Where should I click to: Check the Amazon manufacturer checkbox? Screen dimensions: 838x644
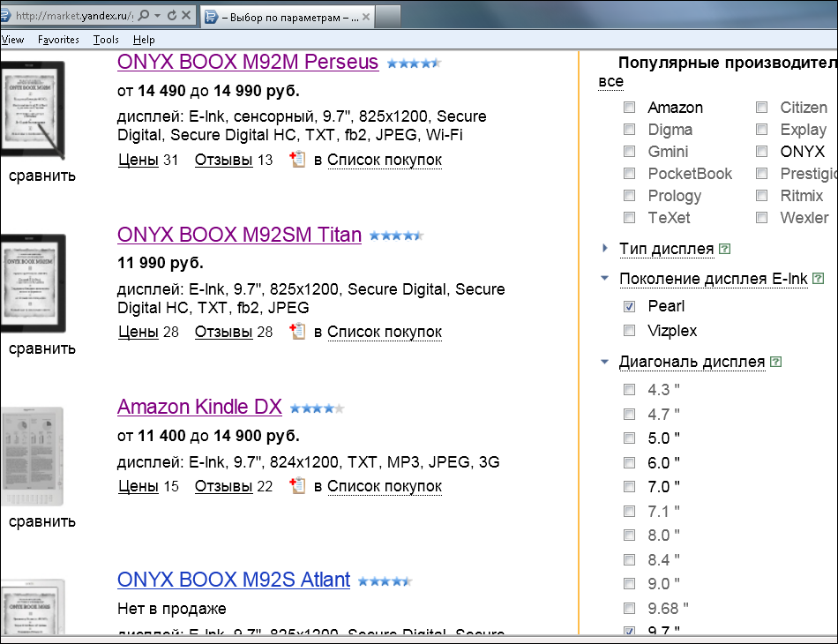[x=630, y=108]
